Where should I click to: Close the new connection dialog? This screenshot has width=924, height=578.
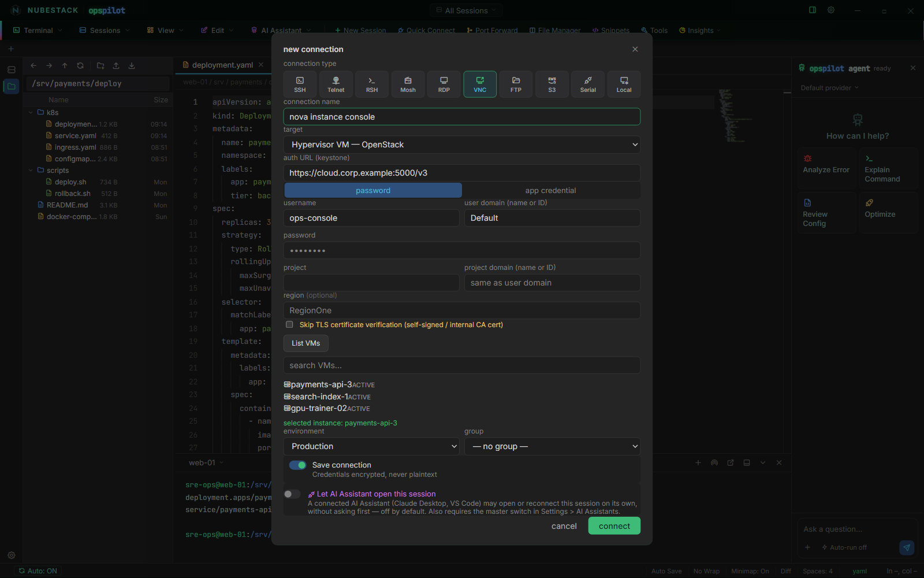click(x=635, y=49)
